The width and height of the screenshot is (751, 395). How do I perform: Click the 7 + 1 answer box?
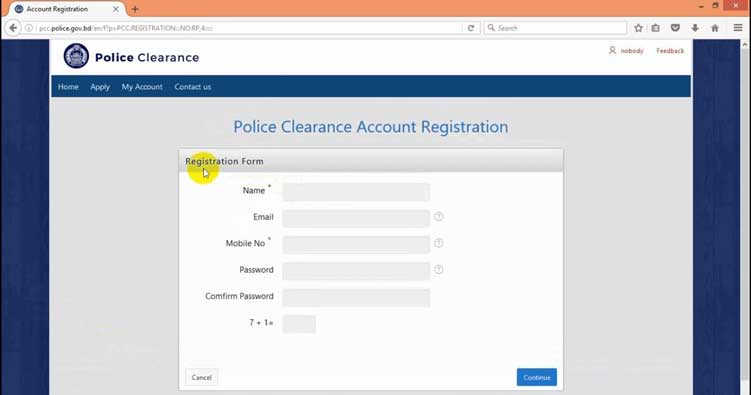point(299,324)
